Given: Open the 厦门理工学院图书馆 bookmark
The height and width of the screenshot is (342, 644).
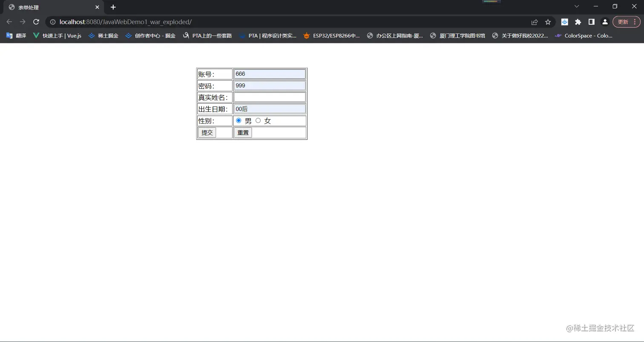Looking at the screenshot, I should click(x=458, y=36).
